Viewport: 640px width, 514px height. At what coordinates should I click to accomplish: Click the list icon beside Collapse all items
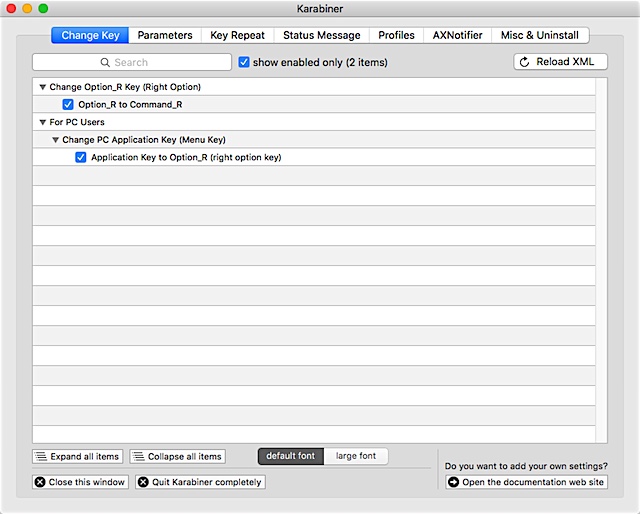pos(138,456)
